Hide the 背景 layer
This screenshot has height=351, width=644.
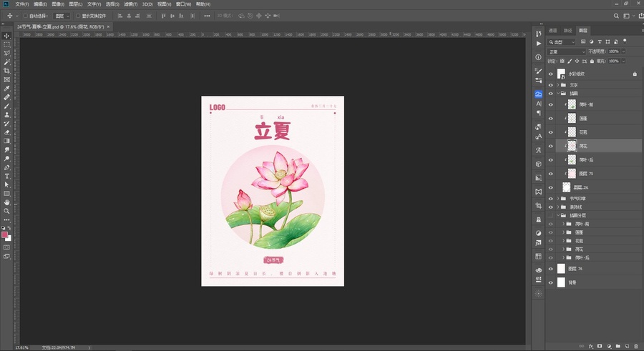pos(551,283)
